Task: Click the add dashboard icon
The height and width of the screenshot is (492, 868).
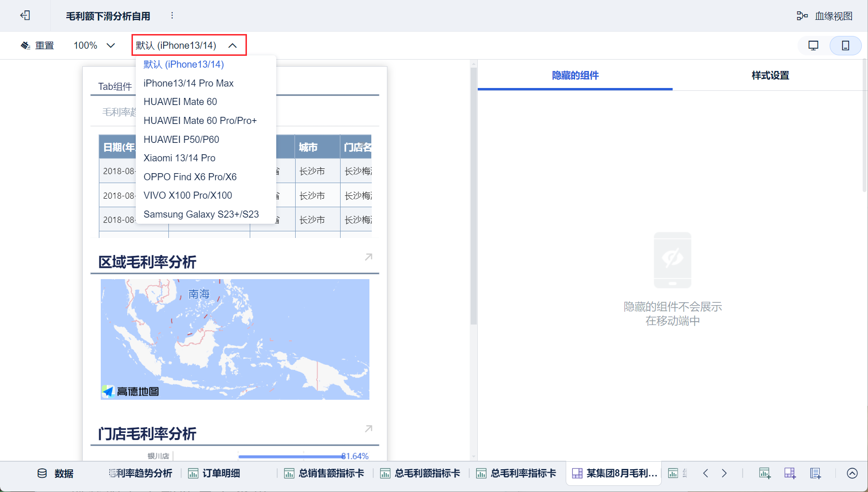Action: coord(790,474)
